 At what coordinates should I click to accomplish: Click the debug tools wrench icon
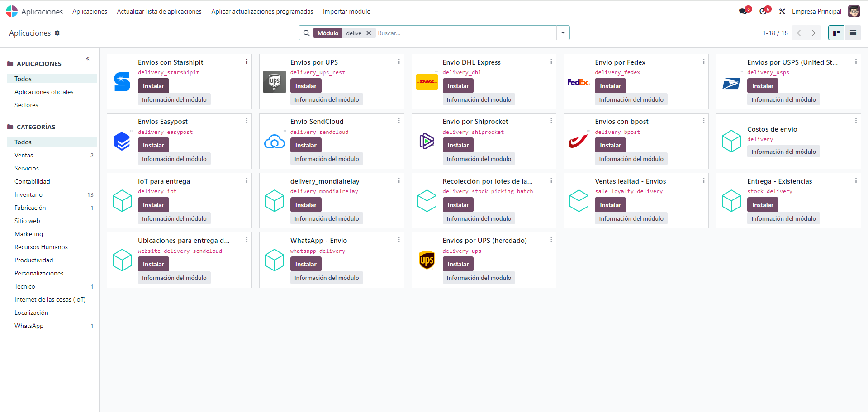[782, 11]
